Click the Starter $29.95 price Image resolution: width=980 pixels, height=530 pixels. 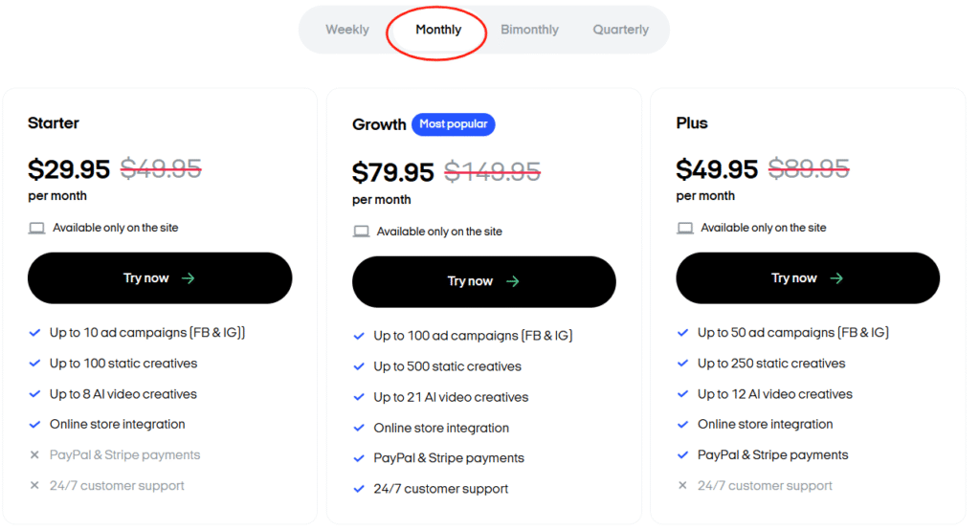[x=69, y=169]
